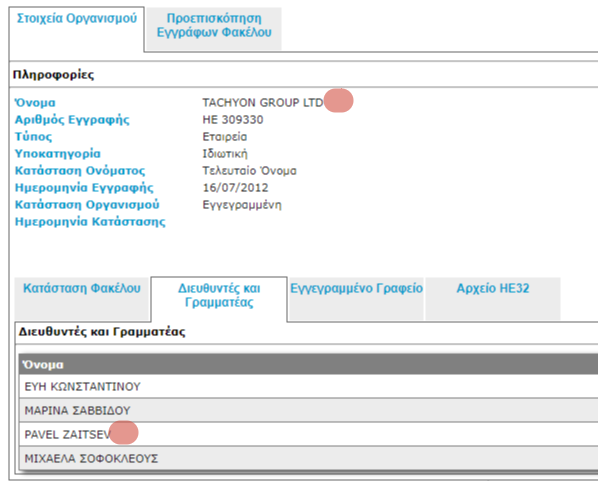
Task: Select the row ΕΥΗ ΚΩΝΣΤΑΝΤΙΝΟΥ
Action: click(x=308, y=386)
